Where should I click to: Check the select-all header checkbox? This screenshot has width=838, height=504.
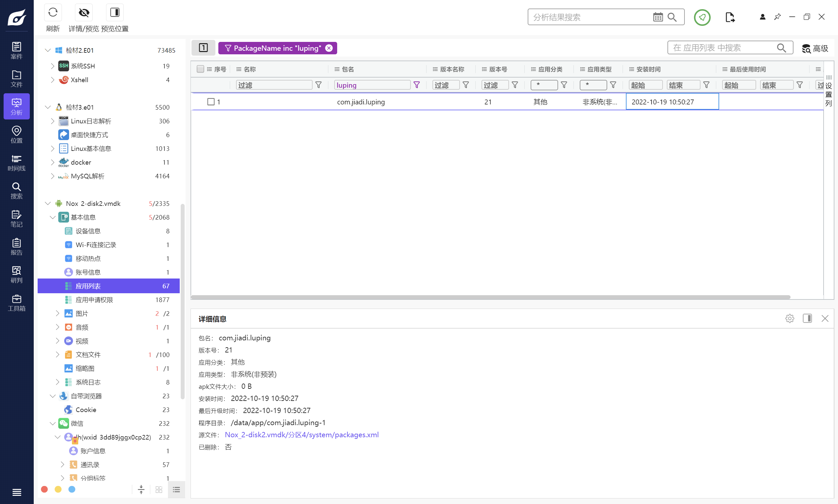click(200, 69)
